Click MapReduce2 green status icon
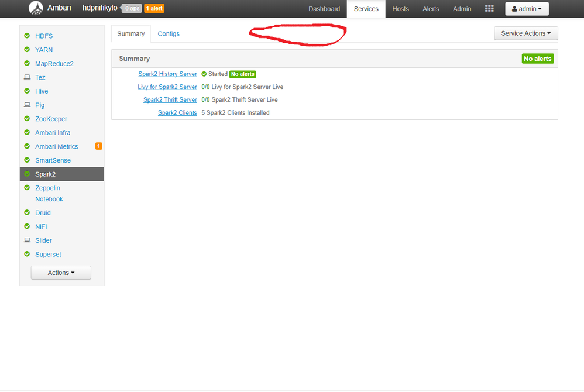Image resolution: width=584 pixels, height=392 pixels. click(27, 63)
